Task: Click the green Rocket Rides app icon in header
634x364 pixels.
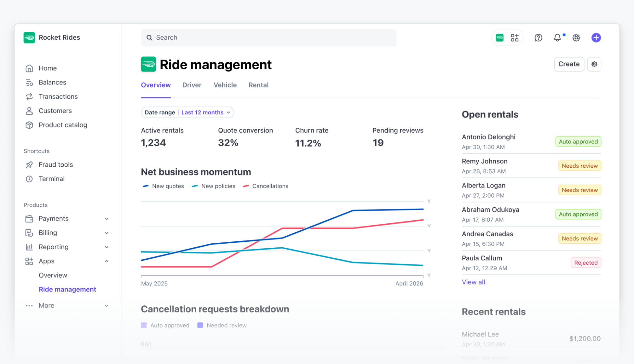Action: (x=500, y=38)
